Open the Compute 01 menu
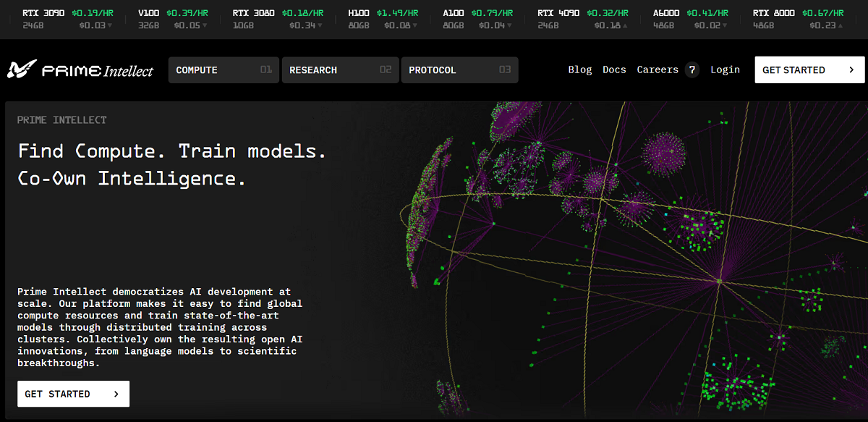The width and height of the screenshot is (868, 422). click(224, 70)
